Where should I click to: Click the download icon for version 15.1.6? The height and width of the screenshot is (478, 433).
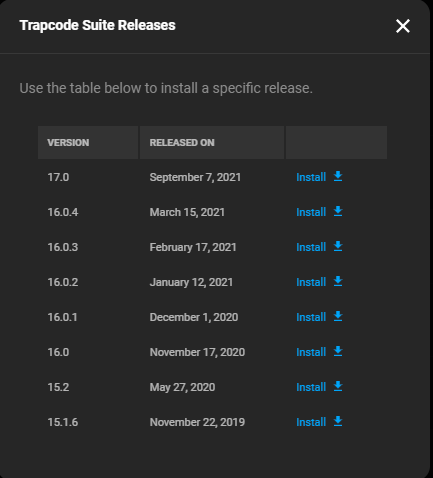tap(338, 421)
